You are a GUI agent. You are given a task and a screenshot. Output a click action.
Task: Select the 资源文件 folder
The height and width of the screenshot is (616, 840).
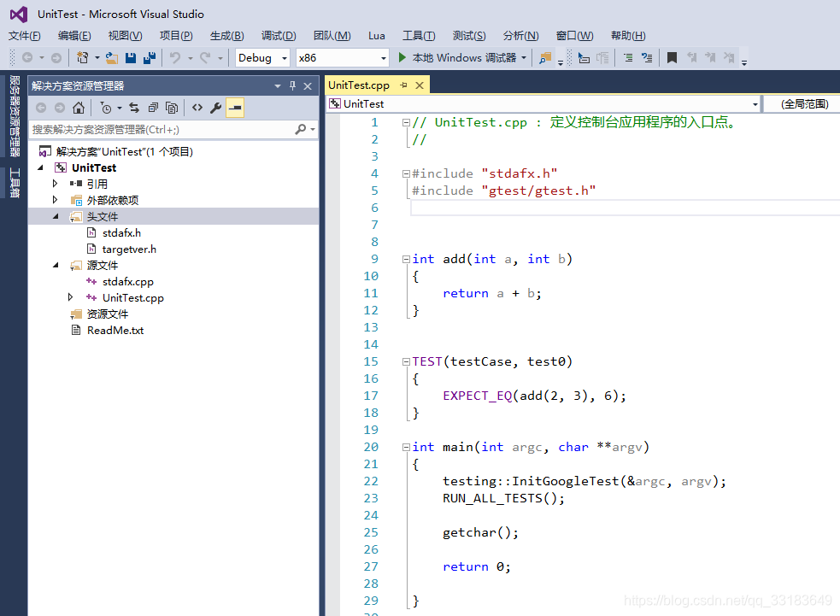pos(107,314)
